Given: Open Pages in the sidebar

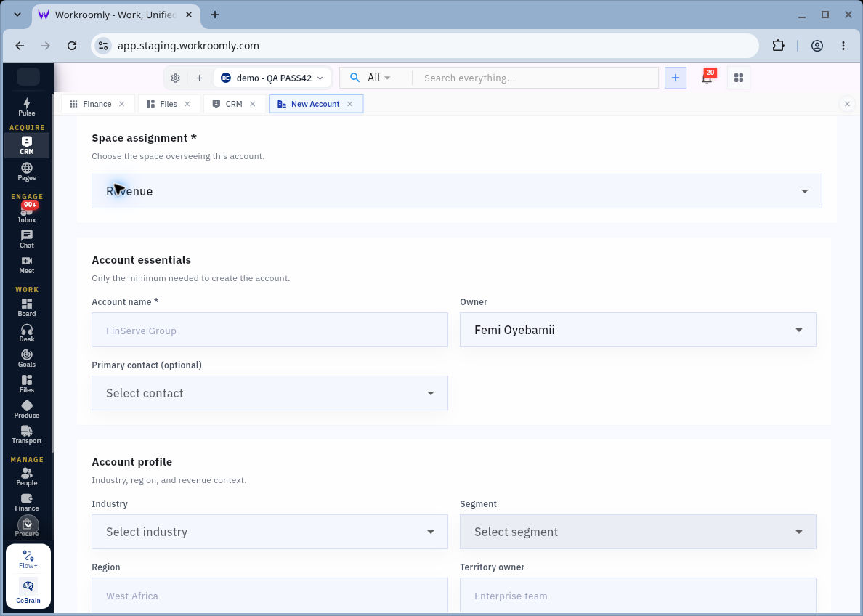Looking at the screenshot, I should coord(26,171).
